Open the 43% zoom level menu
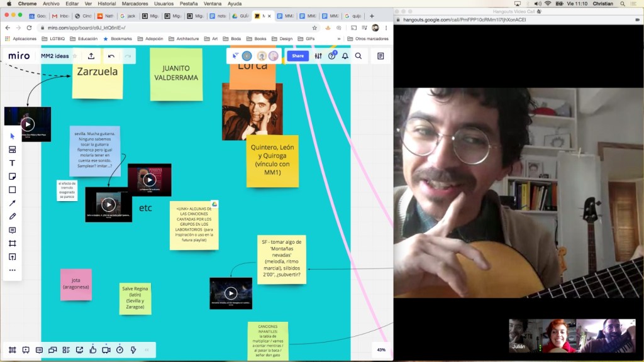The height and width of the screenshot is (362, 644). pyautogui.click(x=381, y=349)
